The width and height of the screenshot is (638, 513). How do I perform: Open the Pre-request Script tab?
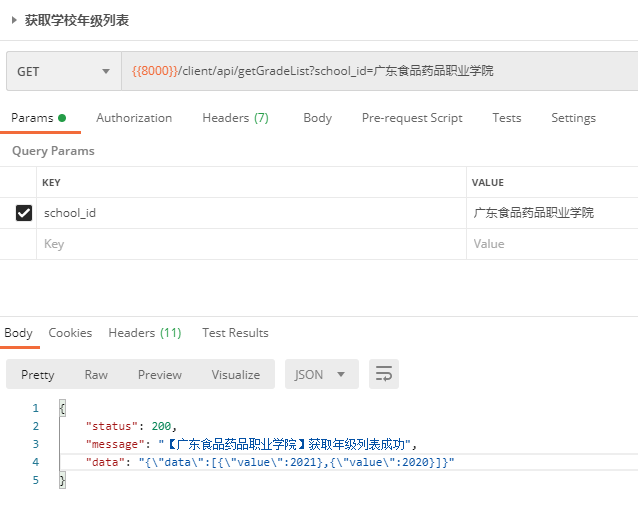[x=412, y=118]
